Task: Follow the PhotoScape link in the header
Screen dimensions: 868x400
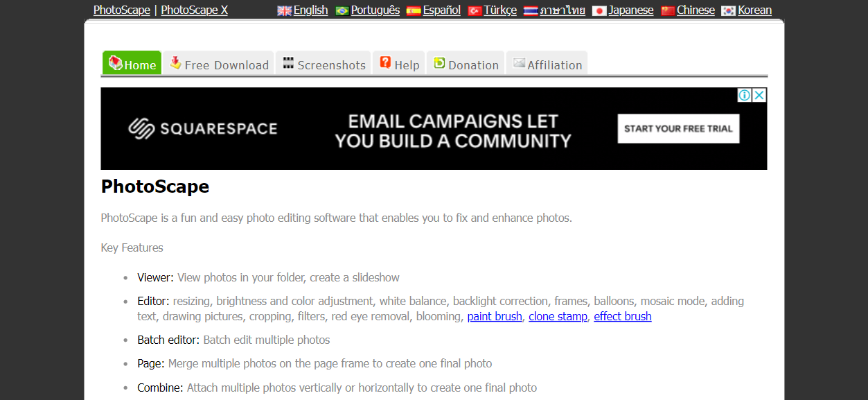Action: point(122,10)
